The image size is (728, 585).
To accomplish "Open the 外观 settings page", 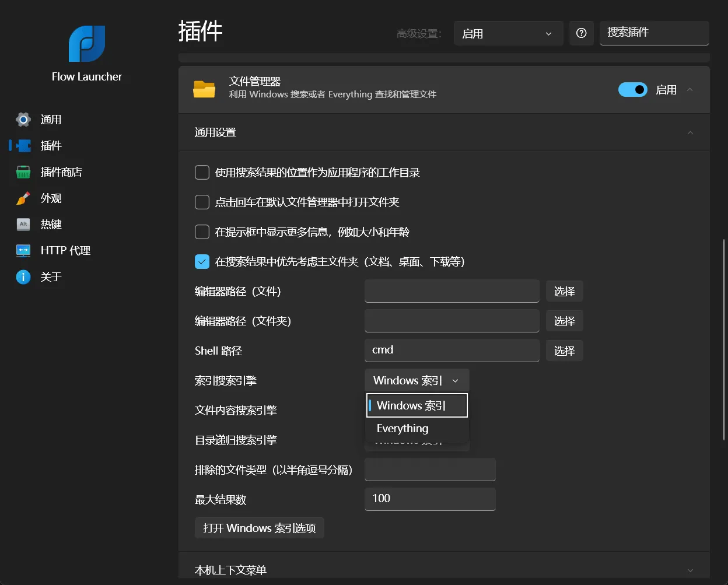I will (51, 198).
